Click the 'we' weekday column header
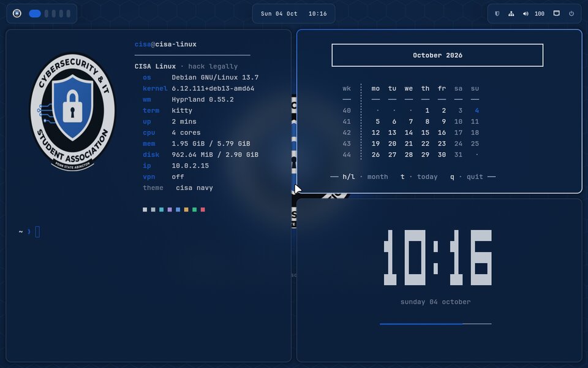This screenshot has height=368, width=588. (x=409, y=88)
